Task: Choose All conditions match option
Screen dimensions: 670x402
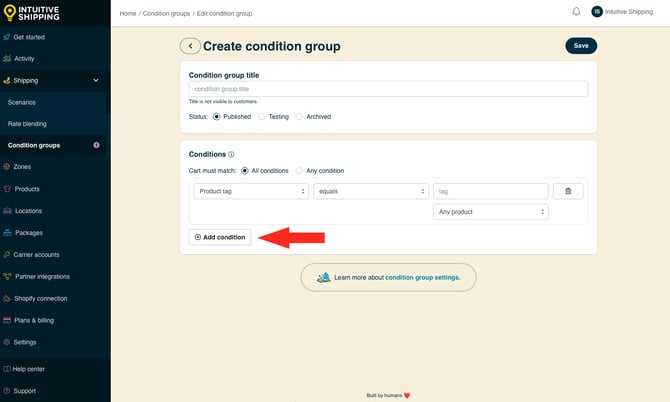Action: 244,170
